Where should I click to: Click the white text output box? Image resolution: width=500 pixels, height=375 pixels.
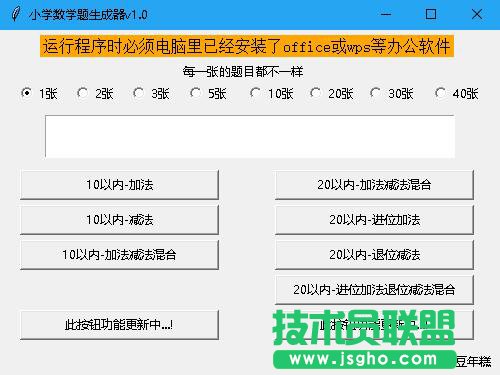250,136
